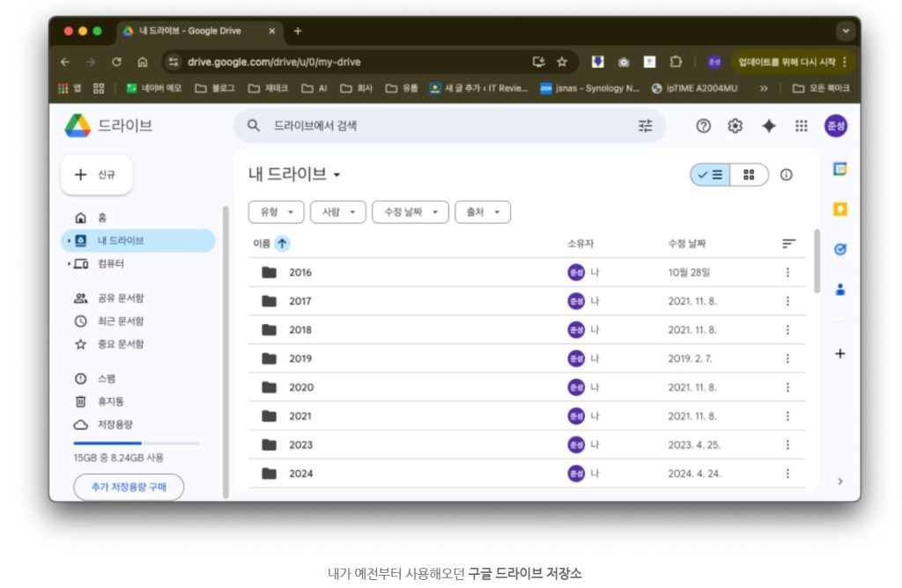Viewport: 902px width, 588px height.
Task: Toggle name sort direction arrow
Action: click(x=282, y=244)
